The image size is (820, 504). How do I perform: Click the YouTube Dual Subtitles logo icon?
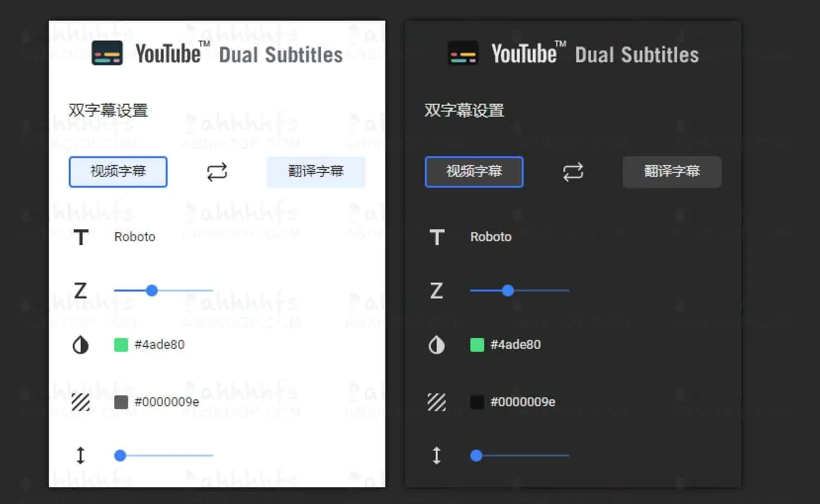tap(107, 52)
